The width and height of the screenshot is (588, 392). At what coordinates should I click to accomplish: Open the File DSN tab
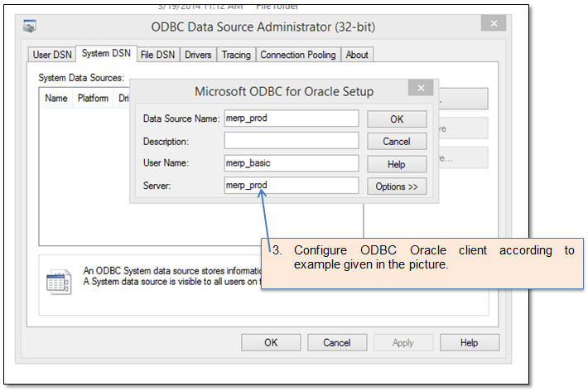[x=157, y=55]
